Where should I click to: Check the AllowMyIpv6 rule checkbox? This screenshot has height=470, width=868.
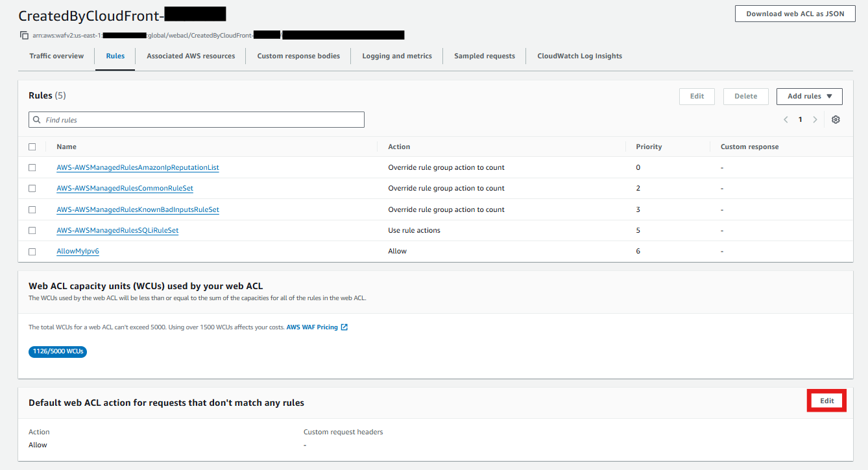[32, 251]
